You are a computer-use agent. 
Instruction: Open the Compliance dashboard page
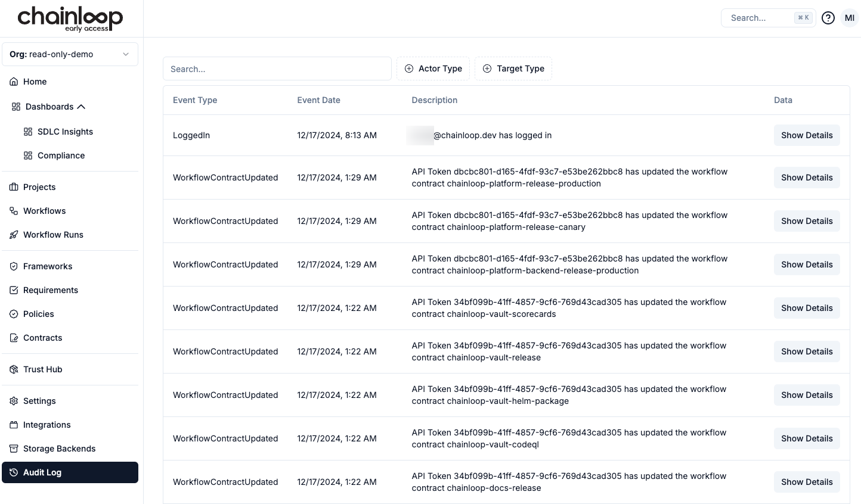pos(61,155)
